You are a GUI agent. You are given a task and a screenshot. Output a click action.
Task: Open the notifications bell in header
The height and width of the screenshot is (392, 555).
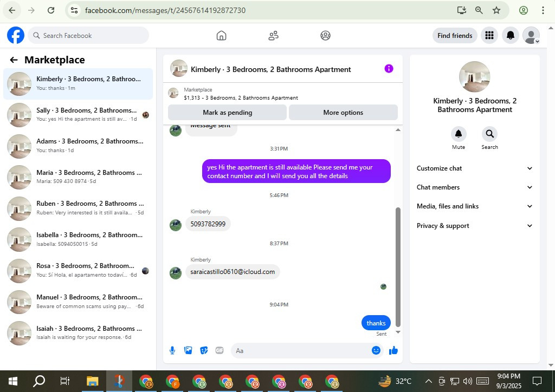[511, 35]
